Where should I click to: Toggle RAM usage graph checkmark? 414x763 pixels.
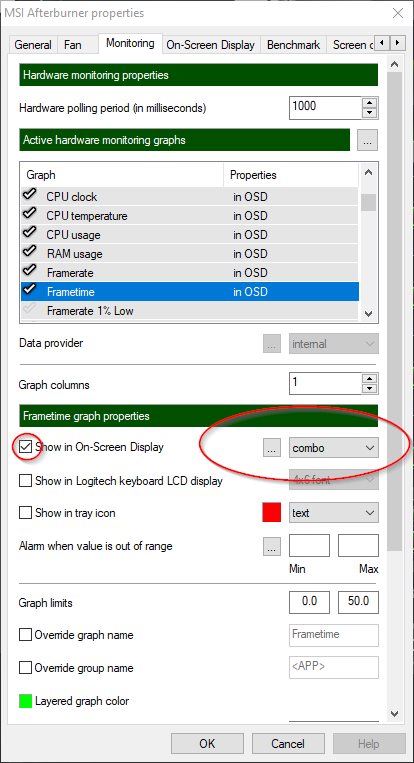tap(29, 252)
